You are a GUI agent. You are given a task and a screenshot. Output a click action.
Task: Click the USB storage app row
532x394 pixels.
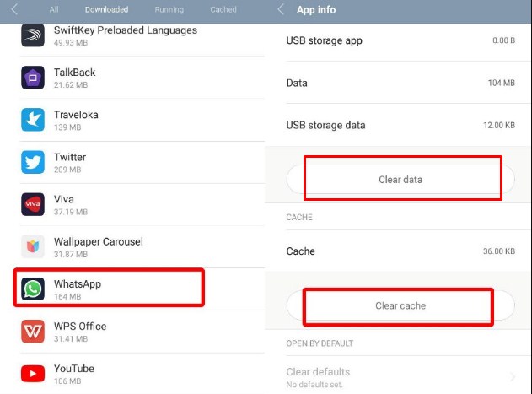pos(400,40)
